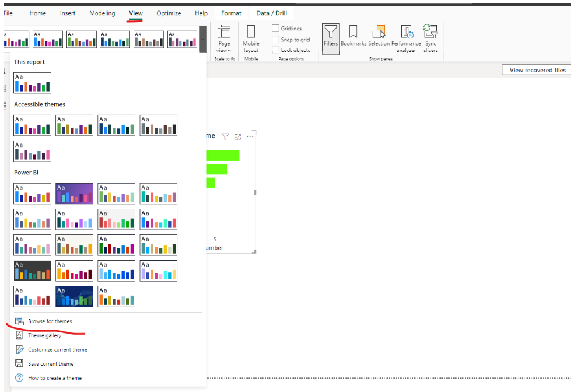
Task: Select the View tab
Action: coord(136,13)
